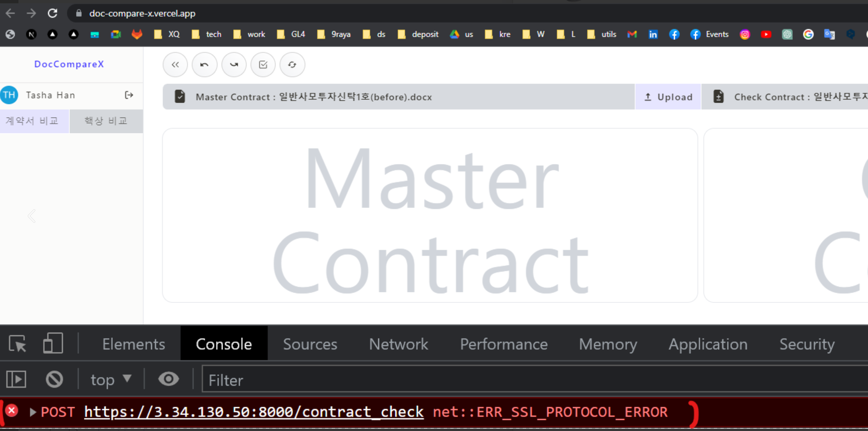This screenshot has height=431, width=868.
Task: Click the double-chevron back toolbar button
Action: 175,65
